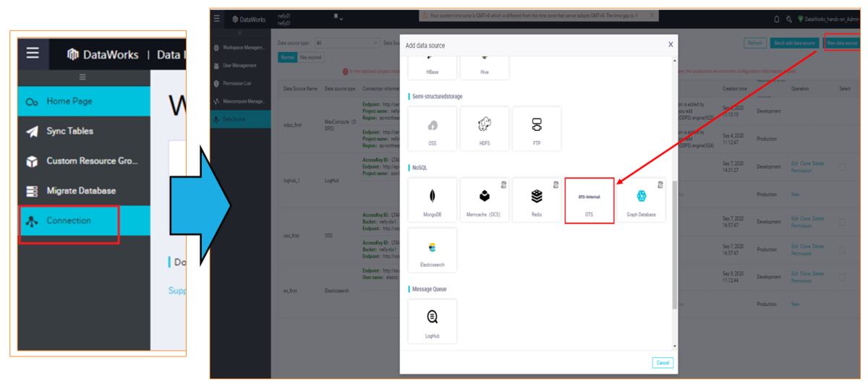Click Batch add data source button
The image size is (868, 384).
coord(794,43)
